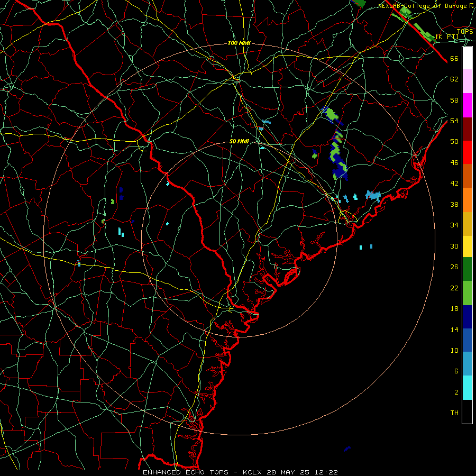Click the 'TH' threshold label
Image resolution: width=476 pixels, height=476 pixels.
pos(454,413)
